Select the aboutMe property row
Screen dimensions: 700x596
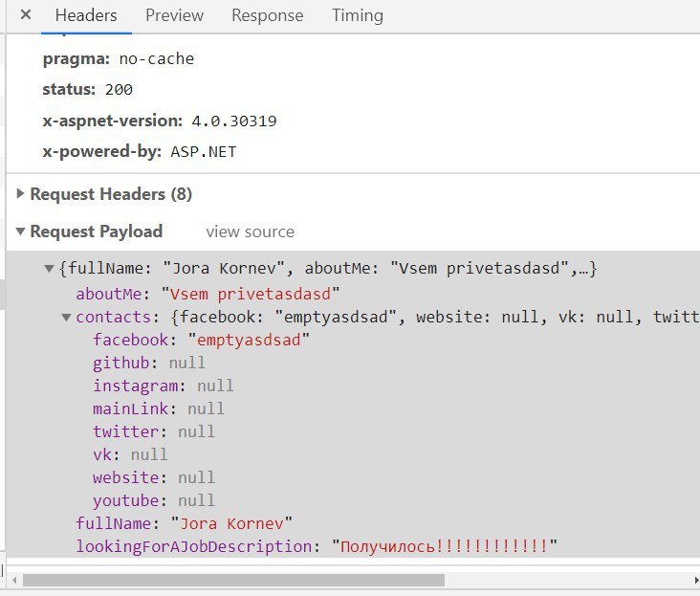(x=208, y=293)
